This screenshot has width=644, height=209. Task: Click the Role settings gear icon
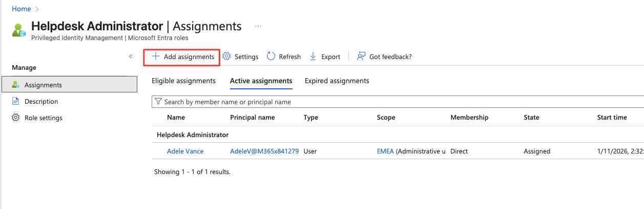click(x=15, y=118)
